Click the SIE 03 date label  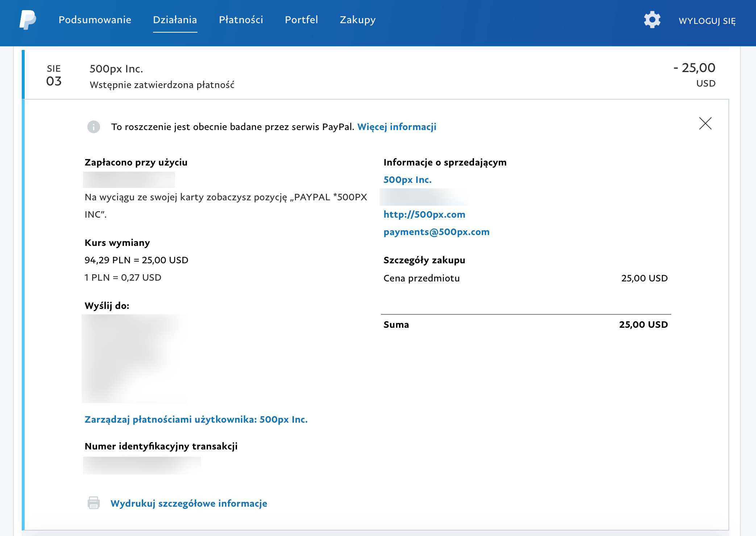pos(54,75)
